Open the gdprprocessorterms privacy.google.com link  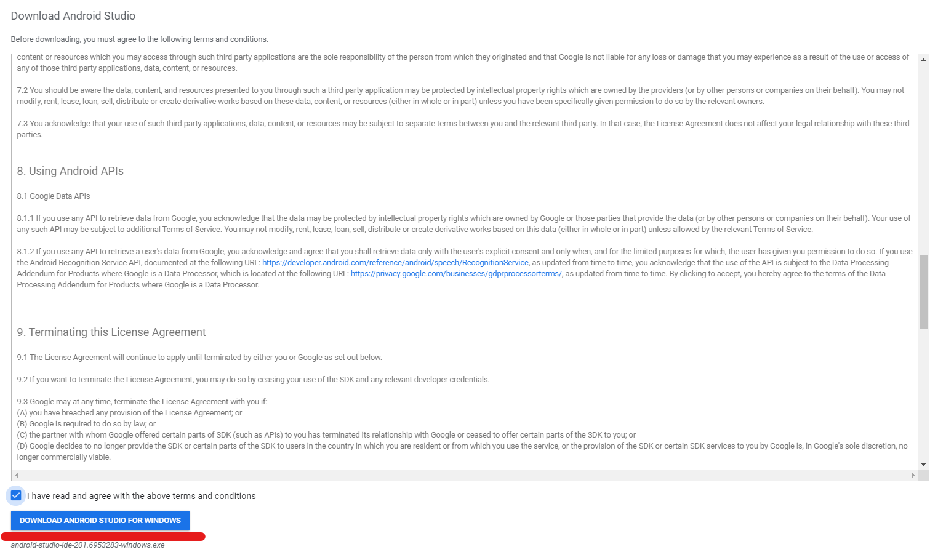click(456, 273)
